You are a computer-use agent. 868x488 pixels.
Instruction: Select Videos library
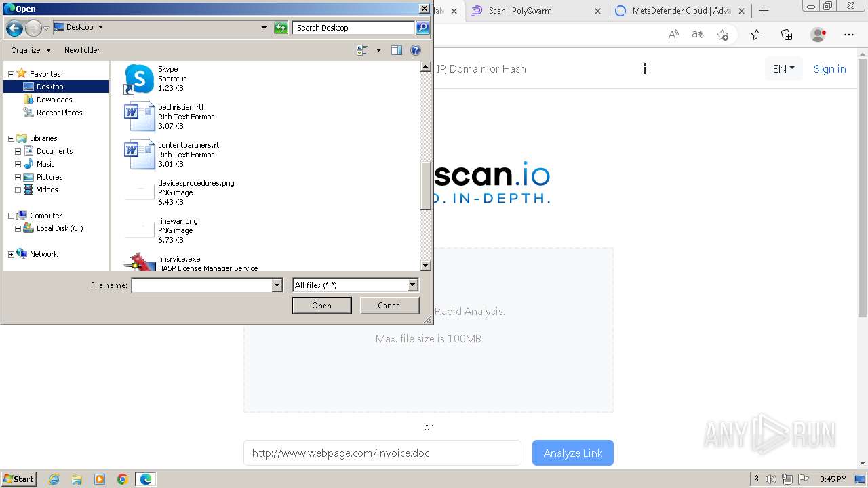point(47,190)
